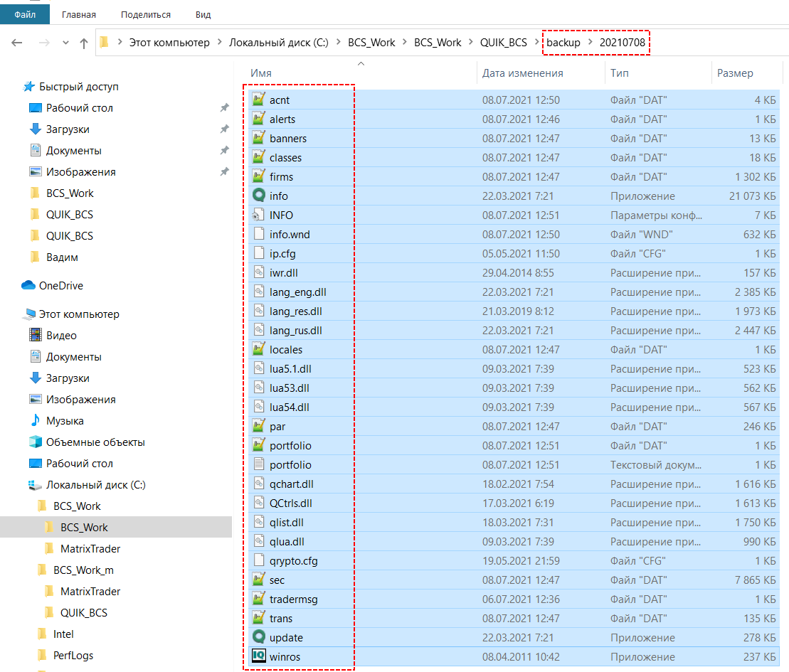Click the Музыка note icon
The height and width of the screenshot is (672, 789).
tap(36, 420)
